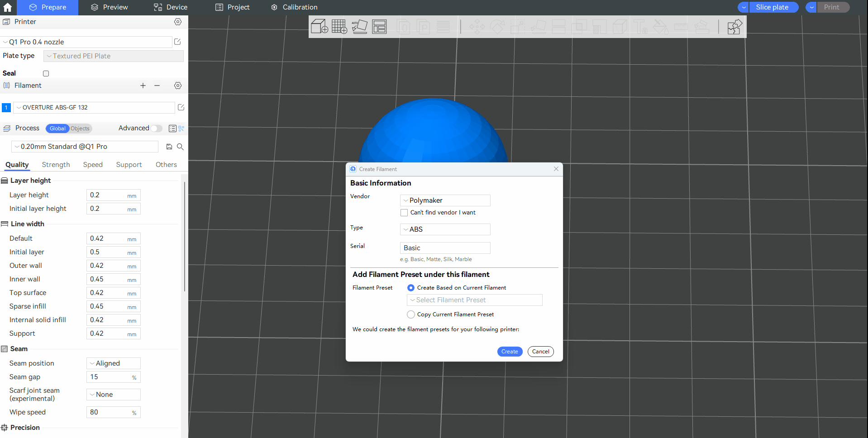Open the Vendor dropdown showing Polymaker
This screenshot has height=438, width=868.
[445, 200]
